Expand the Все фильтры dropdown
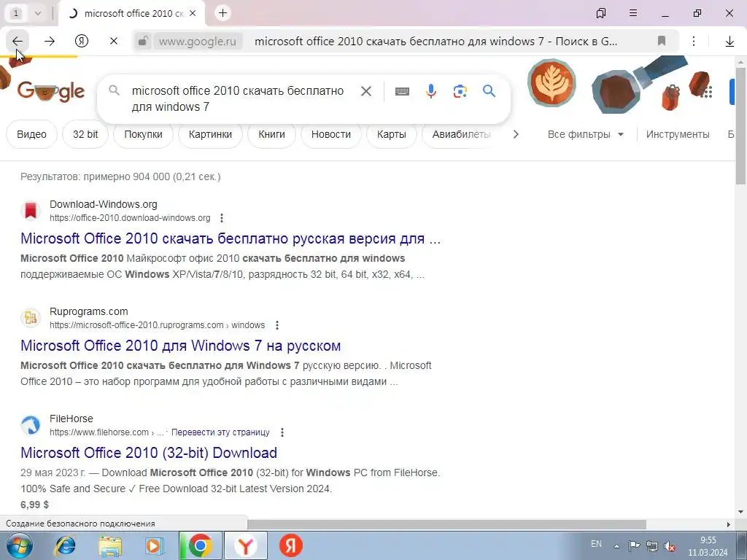 (586, 134)
